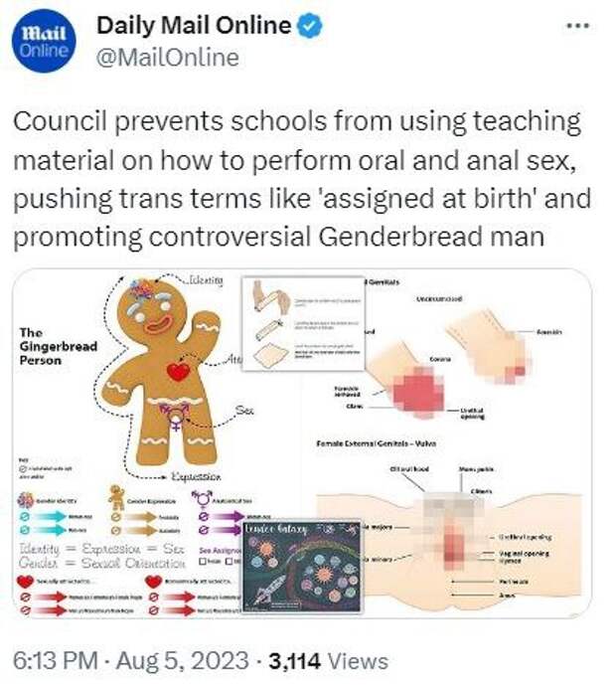The image size is (616, 691).
Task: Click the red heart romantically attracted icon
Action: click(153, 582)
